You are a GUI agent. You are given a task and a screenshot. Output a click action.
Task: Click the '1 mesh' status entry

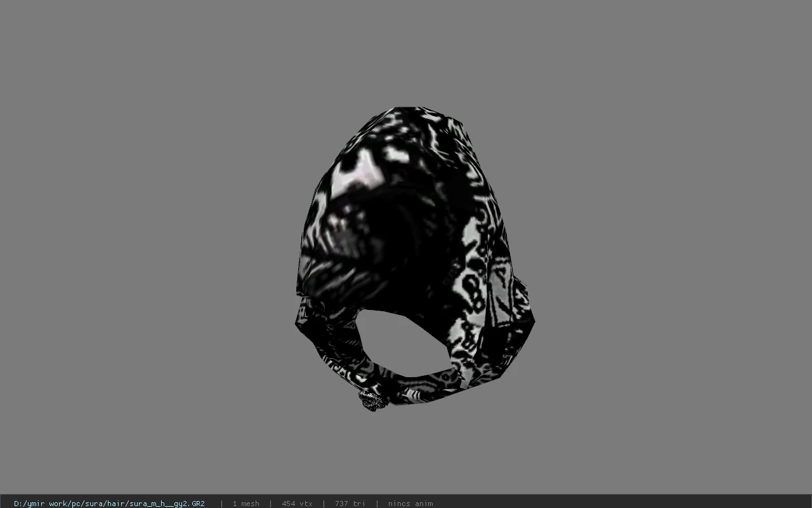[x=246, y=504]
